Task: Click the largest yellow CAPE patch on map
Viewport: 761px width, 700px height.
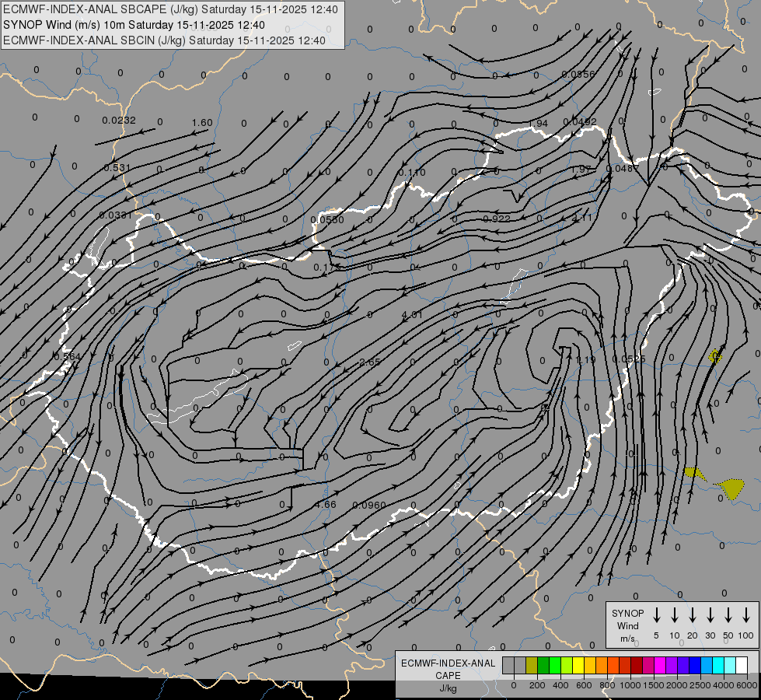Action: pos(731,488)
